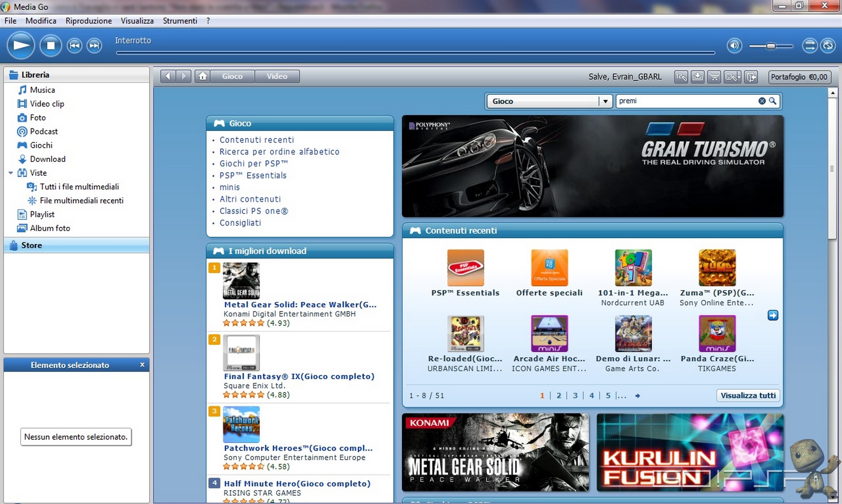Open the Offerte speciali icon
Image resolution: width=842 pixels, height=504 pixels.
point(549,267)
